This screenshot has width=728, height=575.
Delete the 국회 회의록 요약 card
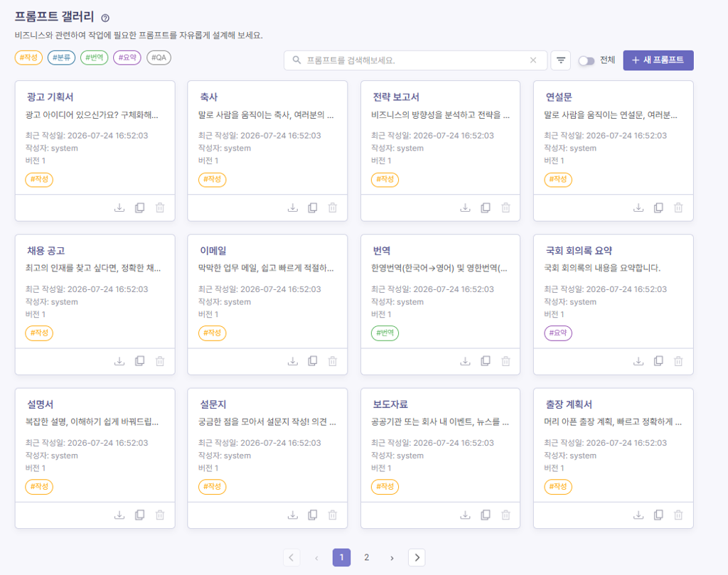(x=678, y=361)
